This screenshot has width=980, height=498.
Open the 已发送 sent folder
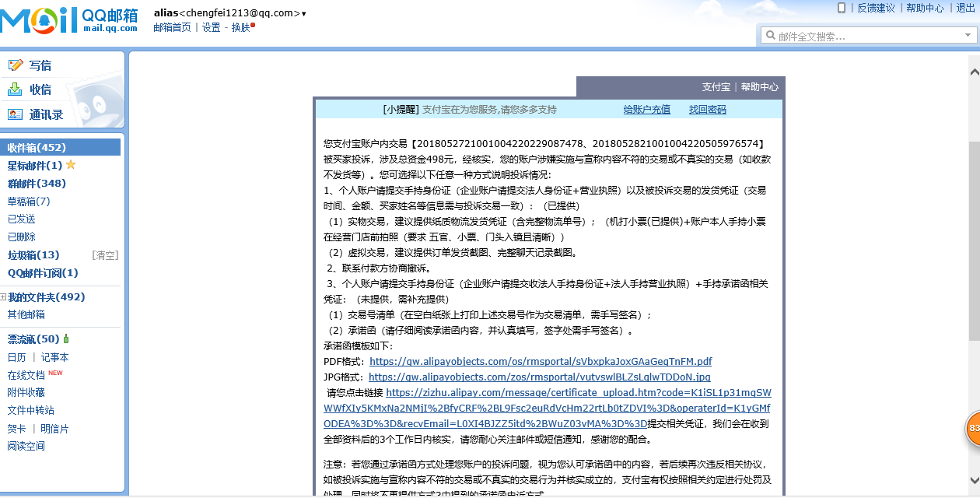[22, 219]
